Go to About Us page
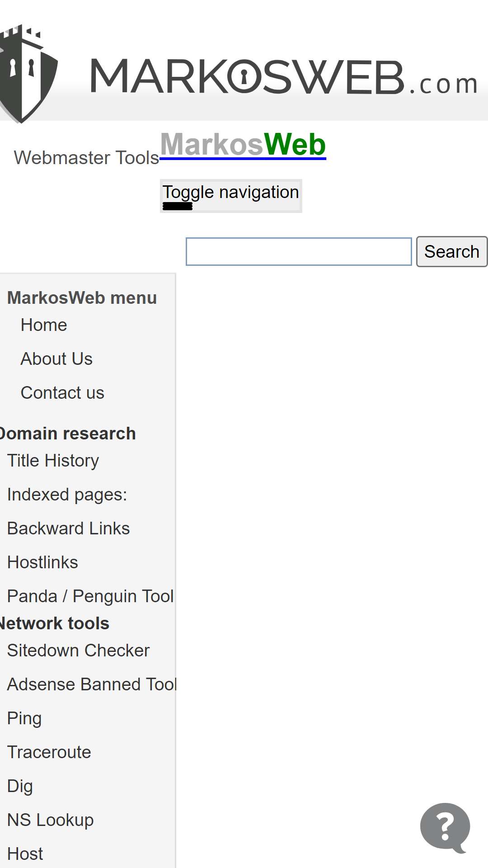The height and width of the screenshot is (868, 488). pyautogui.click(x=56, y=359)
